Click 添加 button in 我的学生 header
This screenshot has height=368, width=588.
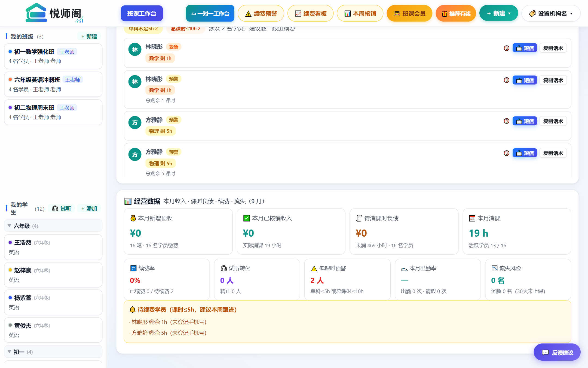(89, 209)
